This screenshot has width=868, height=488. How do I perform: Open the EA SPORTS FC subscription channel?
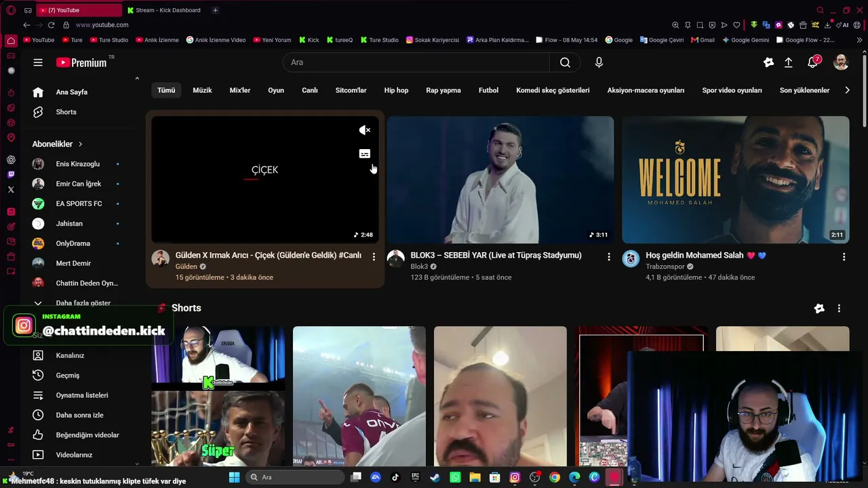[77, 203]
